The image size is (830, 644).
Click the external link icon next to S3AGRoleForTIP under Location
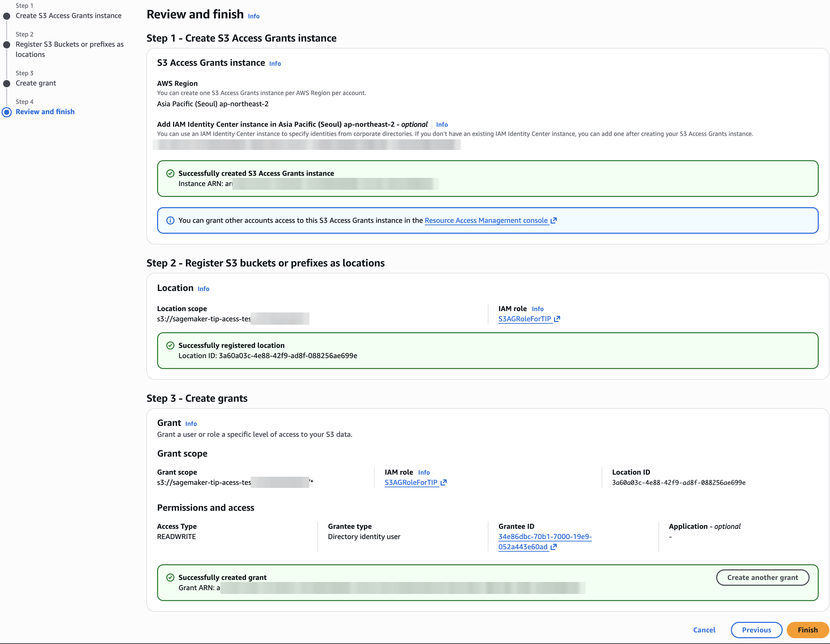(557, 319)
